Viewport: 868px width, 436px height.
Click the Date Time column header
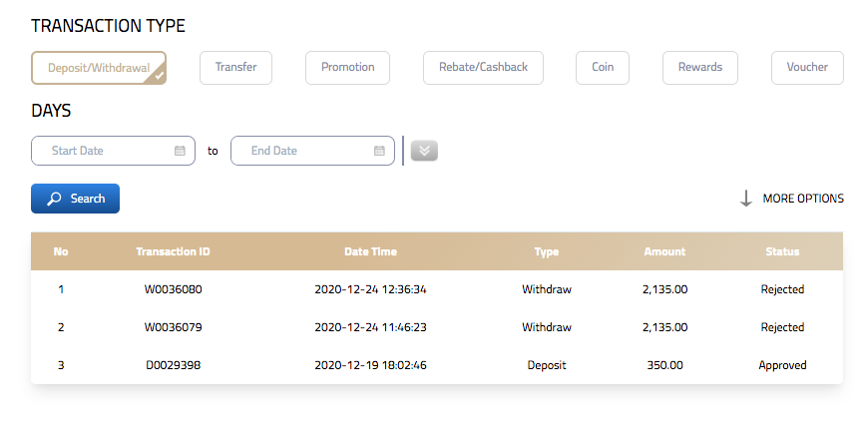coord(370,251)
